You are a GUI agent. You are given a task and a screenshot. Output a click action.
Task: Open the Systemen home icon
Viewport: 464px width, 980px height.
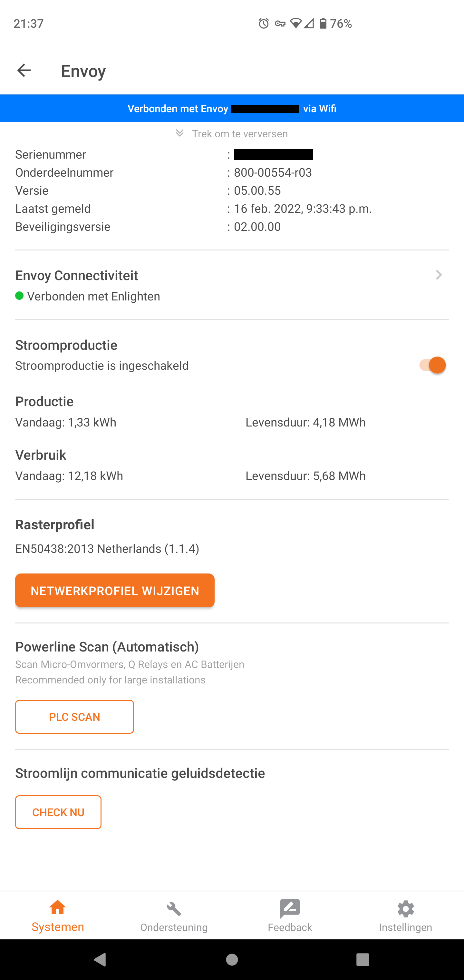tap(58, 908)
